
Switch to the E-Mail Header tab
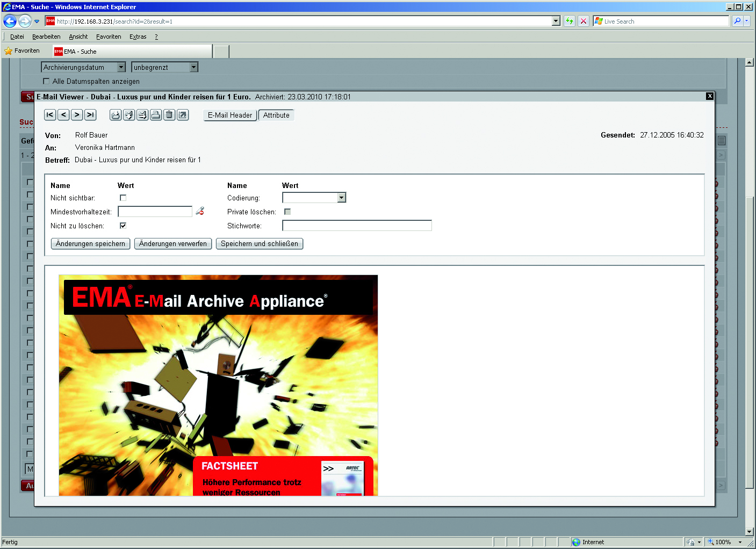pyautogui.click(x=230, y=115)
